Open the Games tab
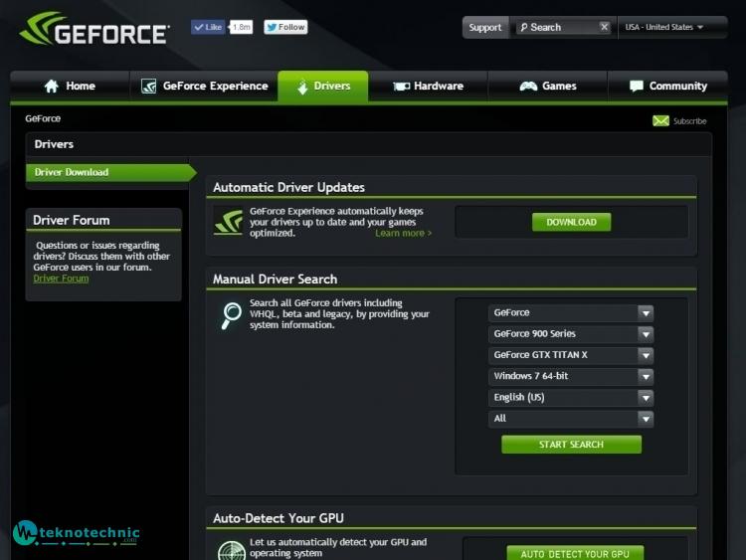This screenshot has height=560, width=746. pyautogui.click(x=547, y=87)
